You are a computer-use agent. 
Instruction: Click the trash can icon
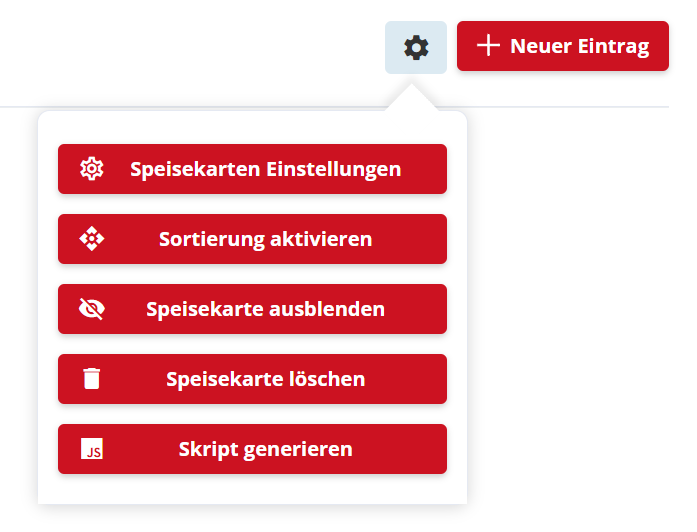point(92,379)
